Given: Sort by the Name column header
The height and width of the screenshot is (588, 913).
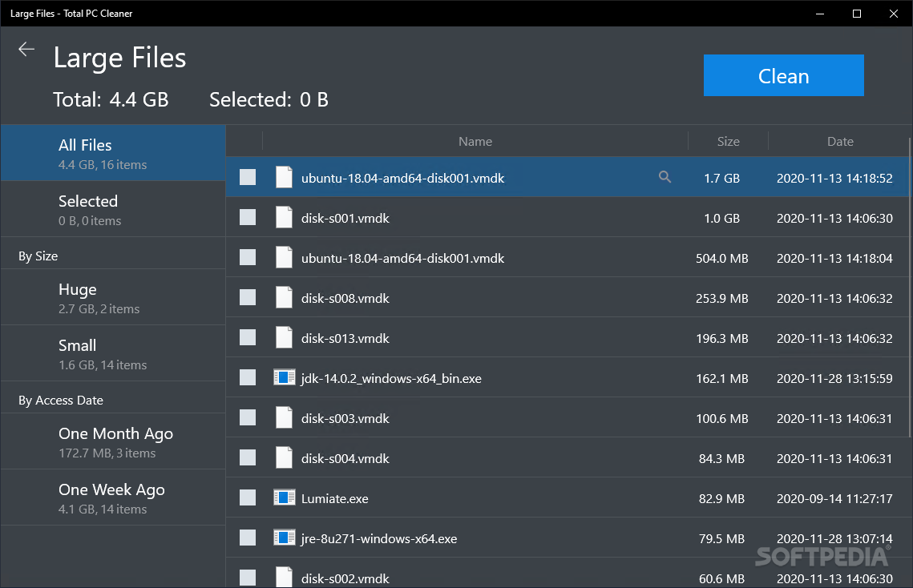Looking at the screenshot, I should 475,142.
